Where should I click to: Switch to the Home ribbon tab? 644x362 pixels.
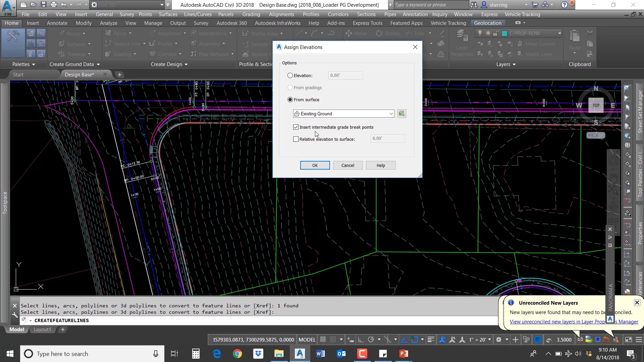click(x=12, y=23)
